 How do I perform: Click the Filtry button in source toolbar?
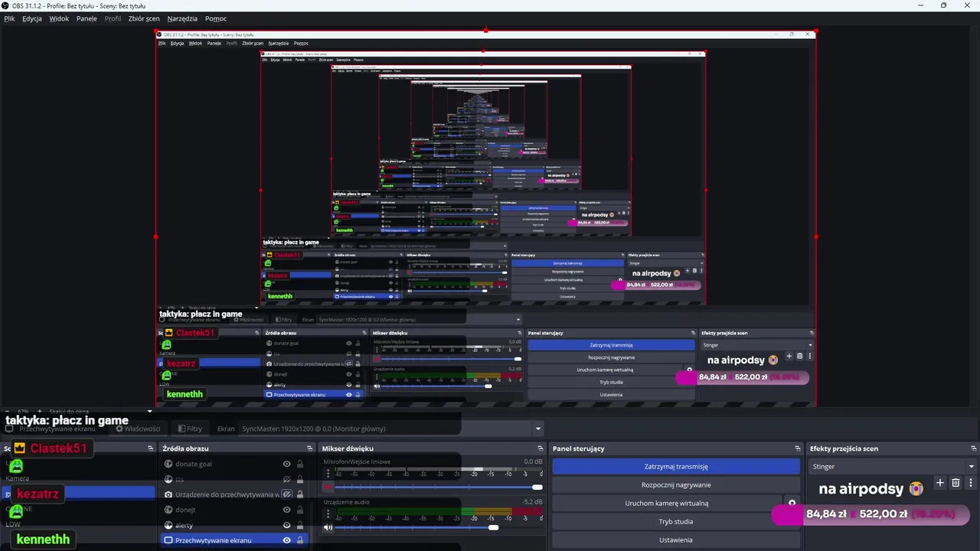click(x=190, y=429)
